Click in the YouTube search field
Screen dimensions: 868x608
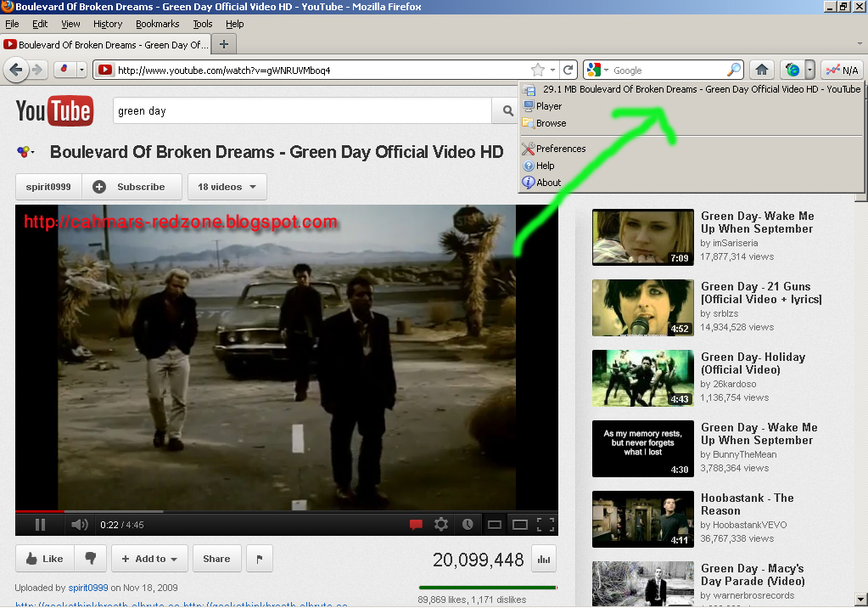coord(302,110)
